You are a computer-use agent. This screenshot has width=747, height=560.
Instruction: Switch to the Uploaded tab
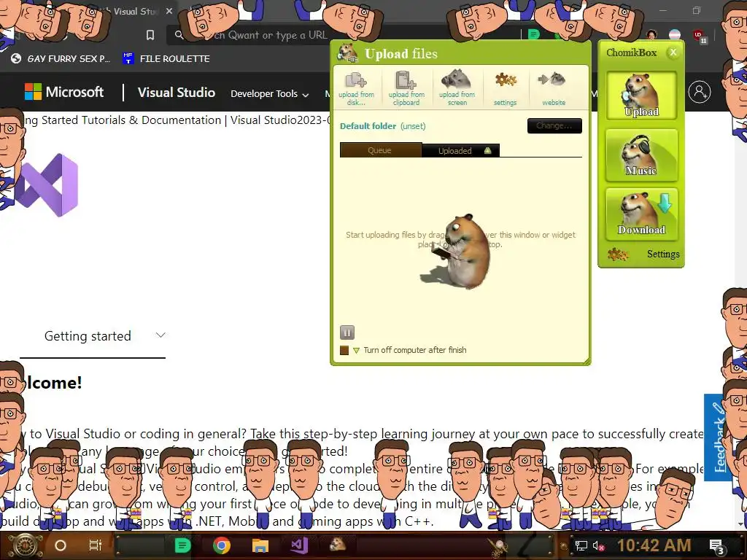tap(461, 150)
